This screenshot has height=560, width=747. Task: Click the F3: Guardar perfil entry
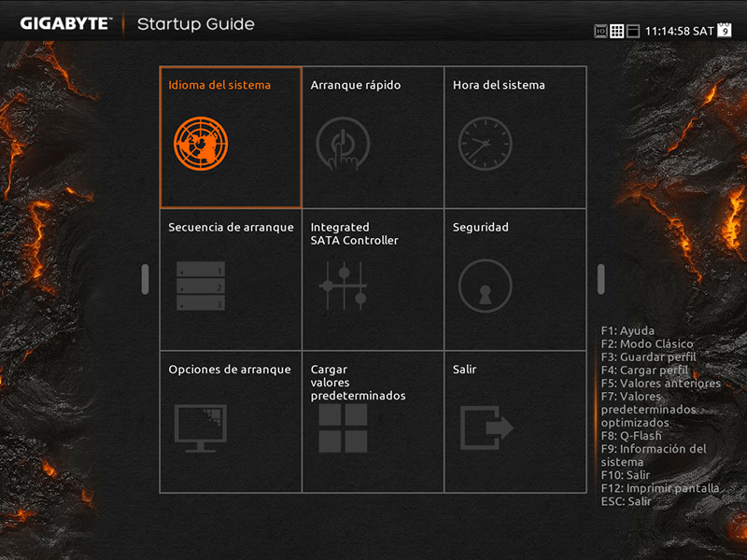coord(648,357)
